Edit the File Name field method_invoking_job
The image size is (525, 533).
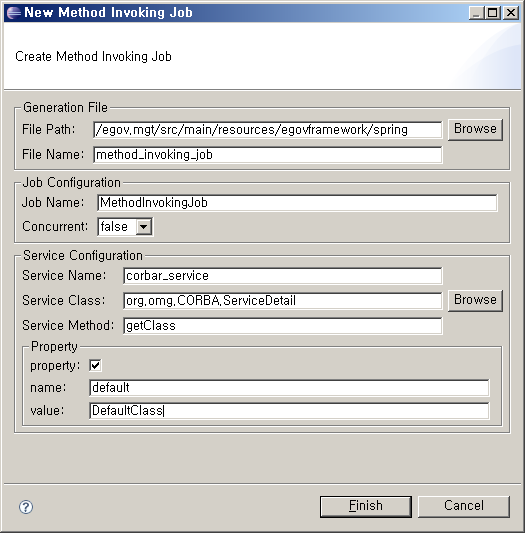click(x=268, y=155)
